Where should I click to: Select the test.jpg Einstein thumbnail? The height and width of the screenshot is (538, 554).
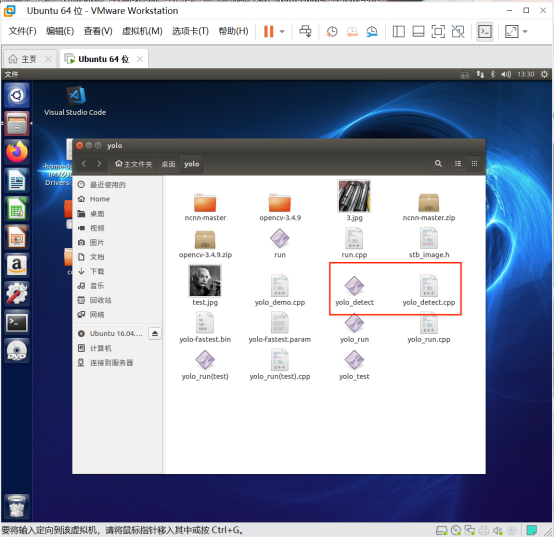point(205,281)
